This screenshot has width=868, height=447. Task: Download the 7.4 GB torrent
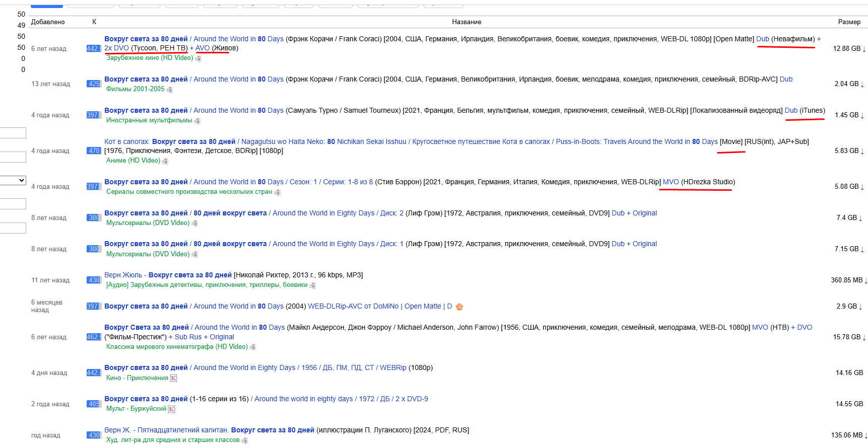tap(849, 218)
